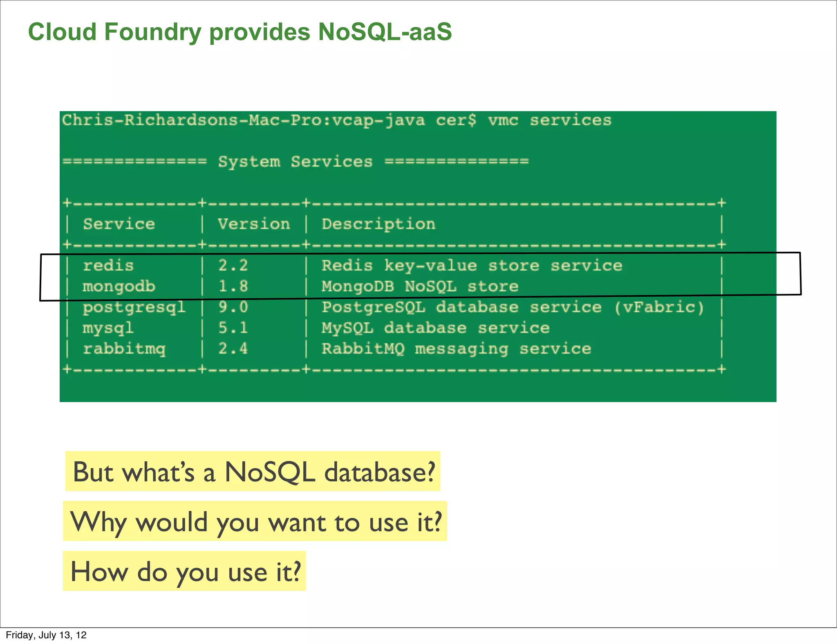Click the 'Version' column header

point(254,224)
